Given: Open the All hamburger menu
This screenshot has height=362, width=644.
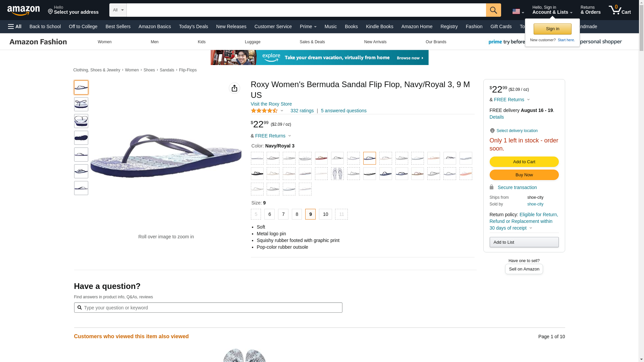Looking at the screenshot, I should 15,26.
